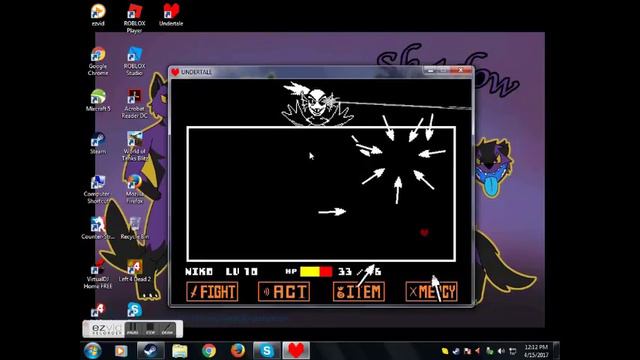This screenshot has width=640, height=360.
Task: Stop recording in the ezvid recorder
Action: click(150, 329)
